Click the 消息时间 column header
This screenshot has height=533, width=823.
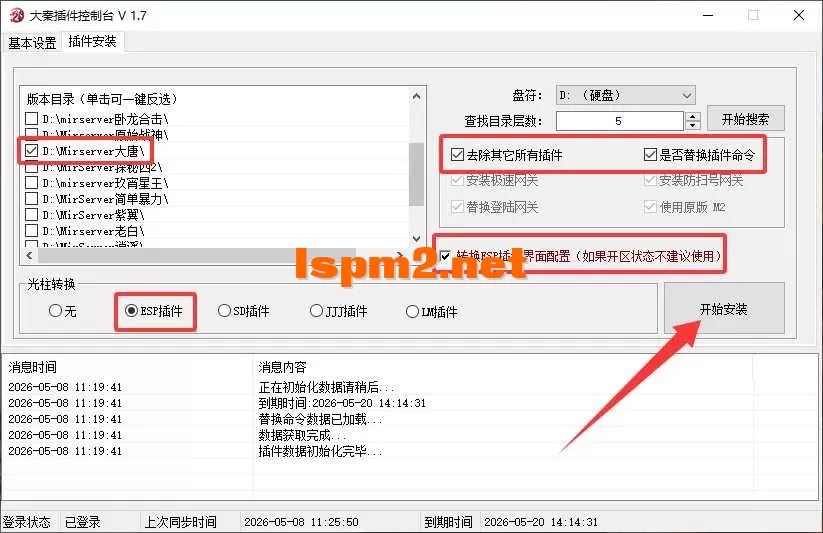coord(128,367)
